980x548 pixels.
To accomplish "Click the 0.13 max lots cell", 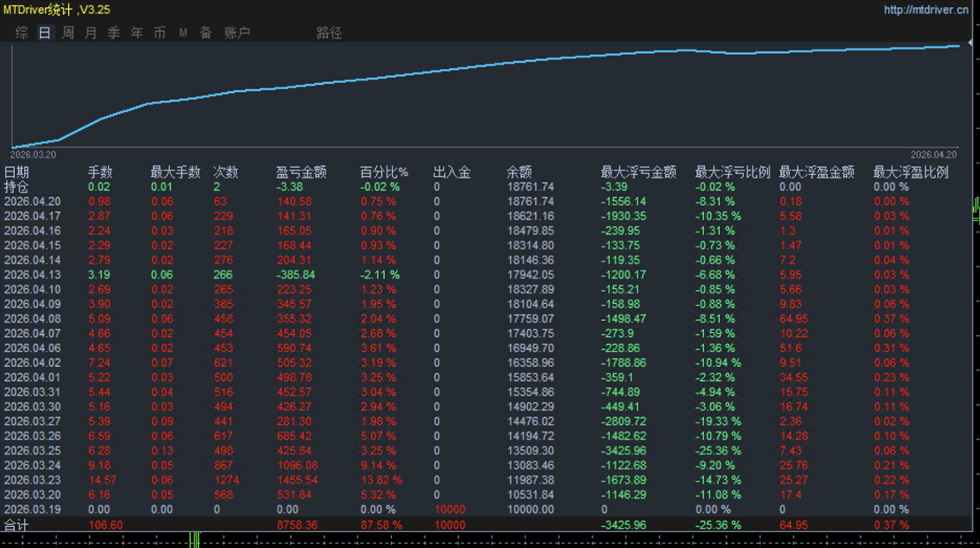I will click(x=163, y=451).
